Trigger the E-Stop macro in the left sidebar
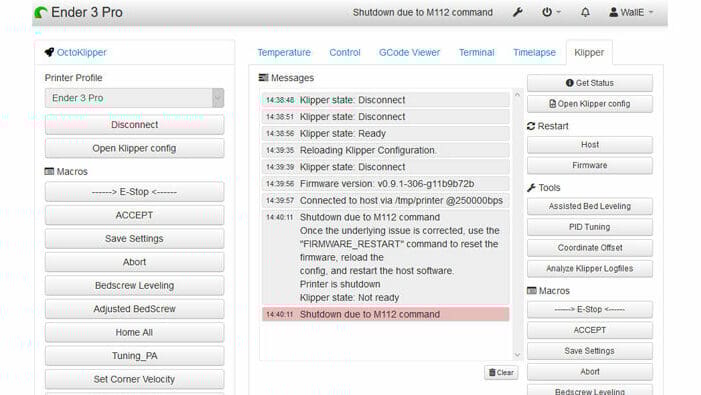 (134, 192)
